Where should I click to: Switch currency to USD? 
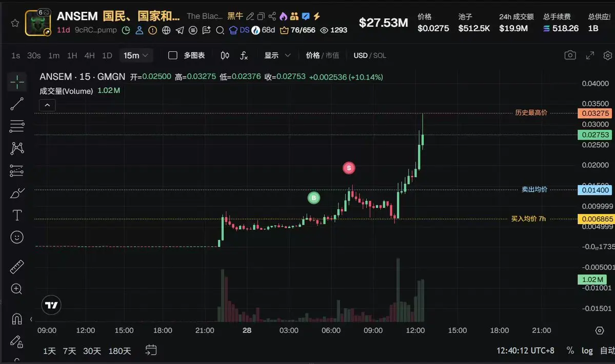point(361,56)
